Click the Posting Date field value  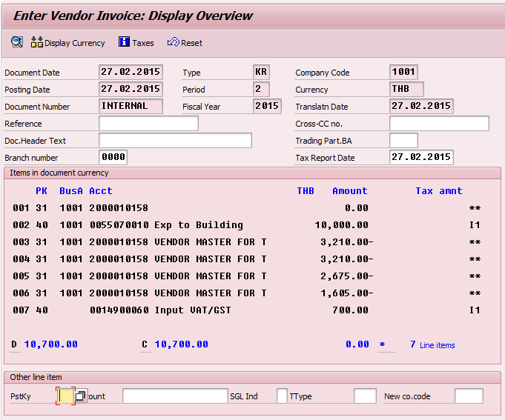(131, 89)
